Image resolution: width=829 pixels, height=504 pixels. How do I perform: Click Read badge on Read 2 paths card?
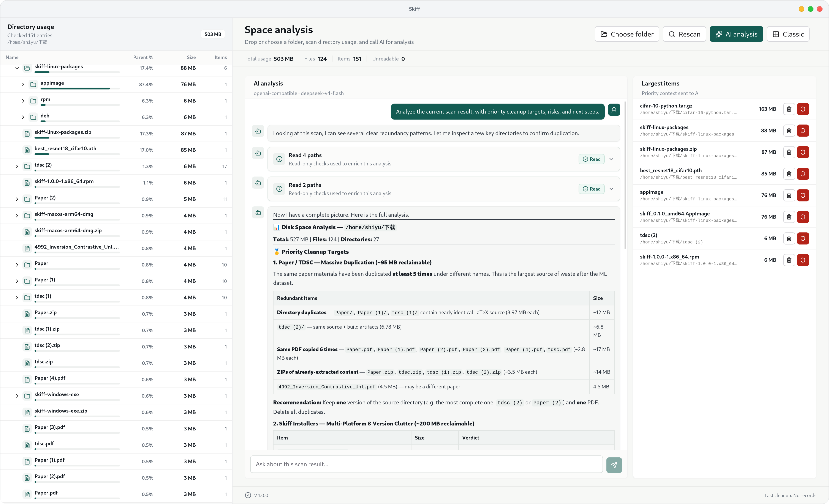pos(592,189)
